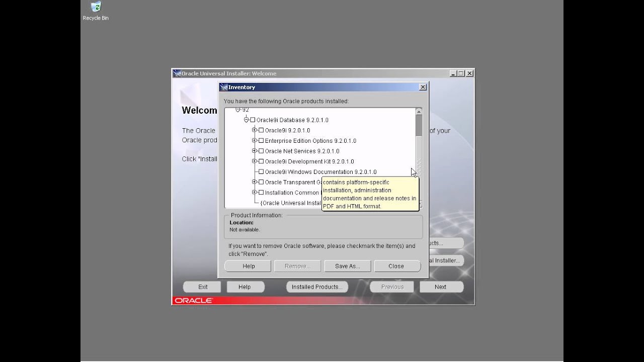The width and height of the screenshot is (644, 362).
Task: Click the Oracle Universal Installer title bar icon
Action: pos(177,73)
